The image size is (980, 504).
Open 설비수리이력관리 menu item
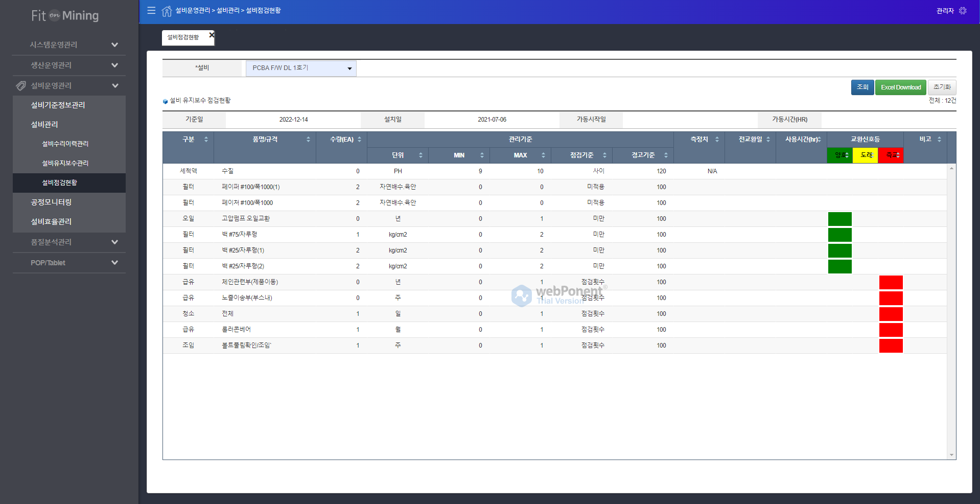point(65,144)
